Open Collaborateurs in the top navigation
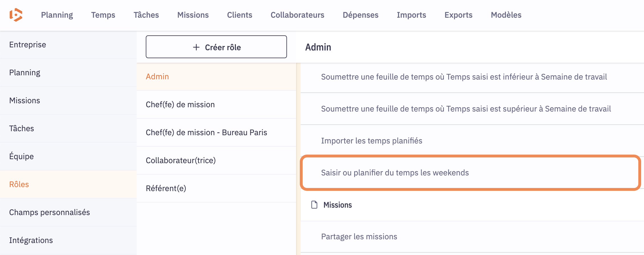Viewport: 644px width, 255px height. tap(297, 15)
